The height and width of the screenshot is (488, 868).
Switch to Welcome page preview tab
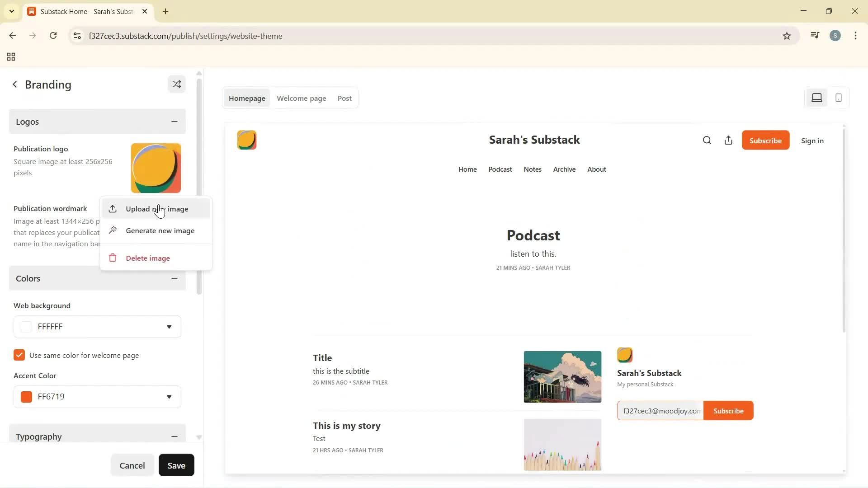[301, 99]
